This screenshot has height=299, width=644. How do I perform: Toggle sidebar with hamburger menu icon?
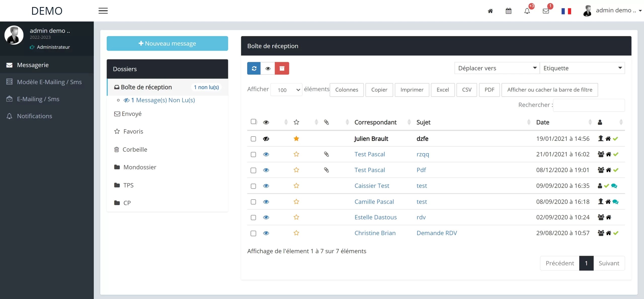tap(103, 11)
